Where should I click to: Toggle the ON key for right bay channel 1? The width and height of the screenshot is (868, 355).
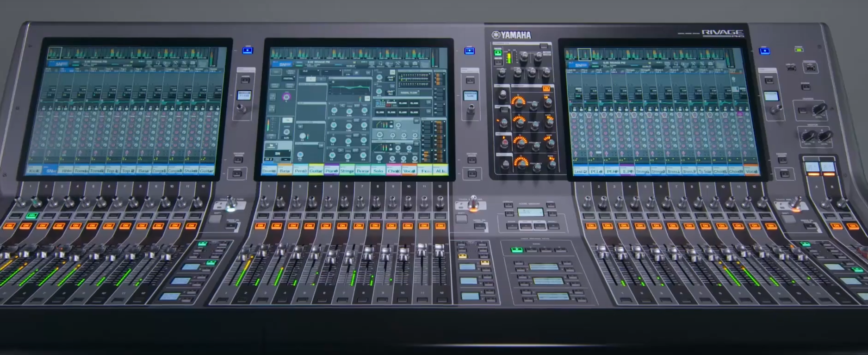tap(591, 226)
